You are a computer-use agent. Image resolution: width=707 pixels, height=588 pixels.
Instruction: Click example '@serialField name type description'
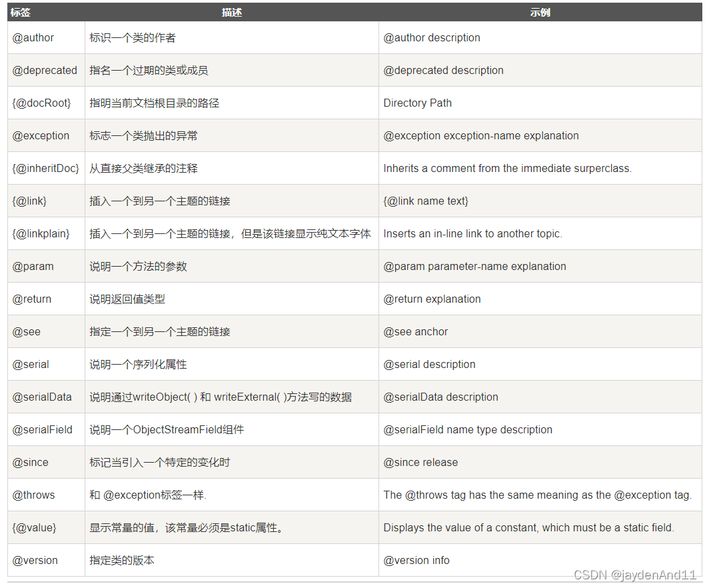coord(468,429)
